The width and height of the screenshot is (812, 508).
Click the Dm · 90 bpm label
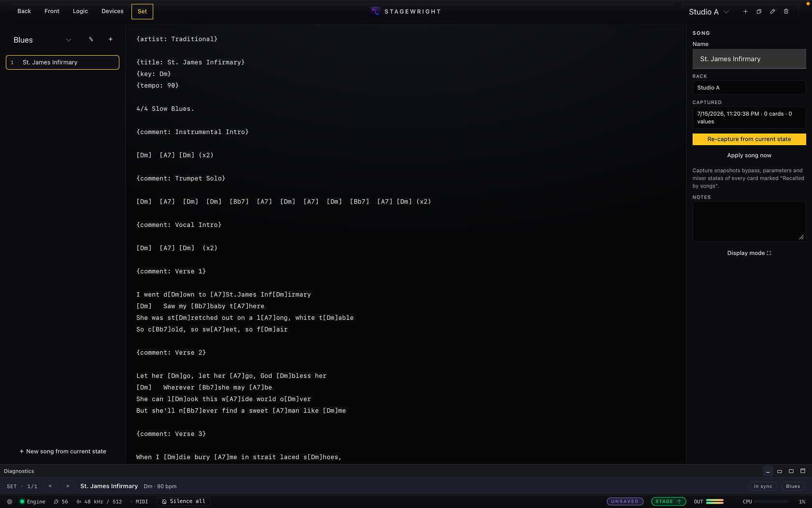point(160,487)
